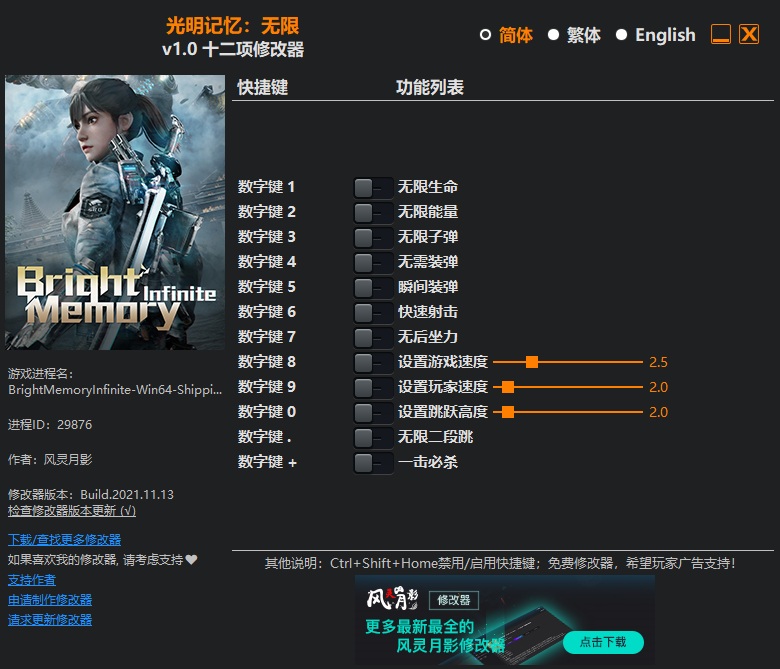This screenshot has height=669, width=780.
Task: Click the orange minimize window icon
Action: [721, 34]
